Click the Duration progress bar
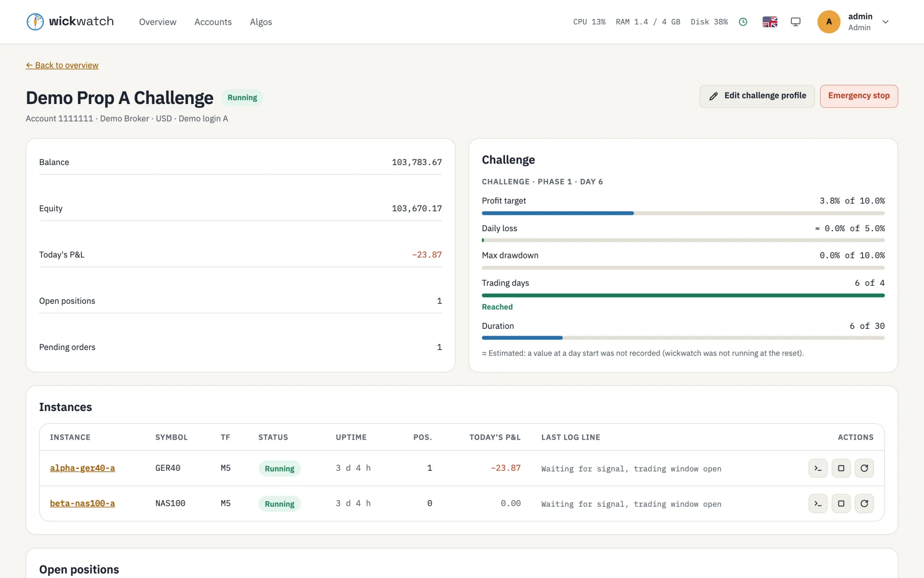Image resolution: width=924 pixels, height=578 pixels. [683, 338]
